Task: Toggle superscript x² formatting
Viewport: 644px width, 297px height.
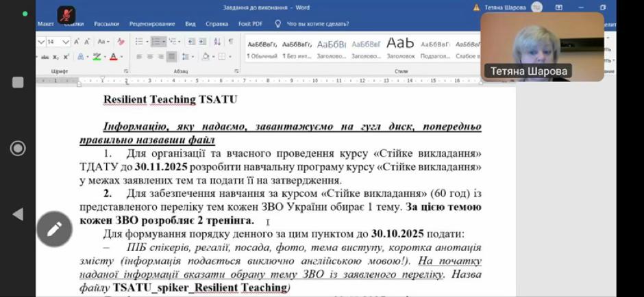Action: coord(66,57)
